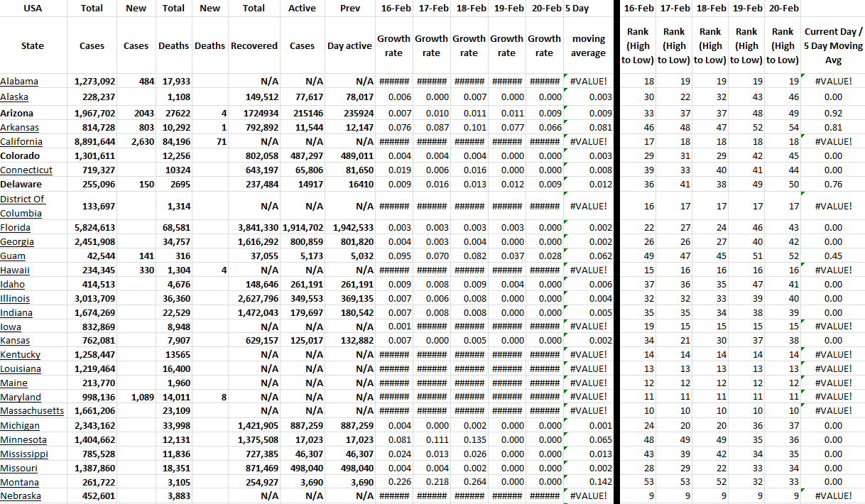This screenshot has width=865, height=504.
Task: Click Alabama's #VALUE! moving average cell
Action: (588, 82)
